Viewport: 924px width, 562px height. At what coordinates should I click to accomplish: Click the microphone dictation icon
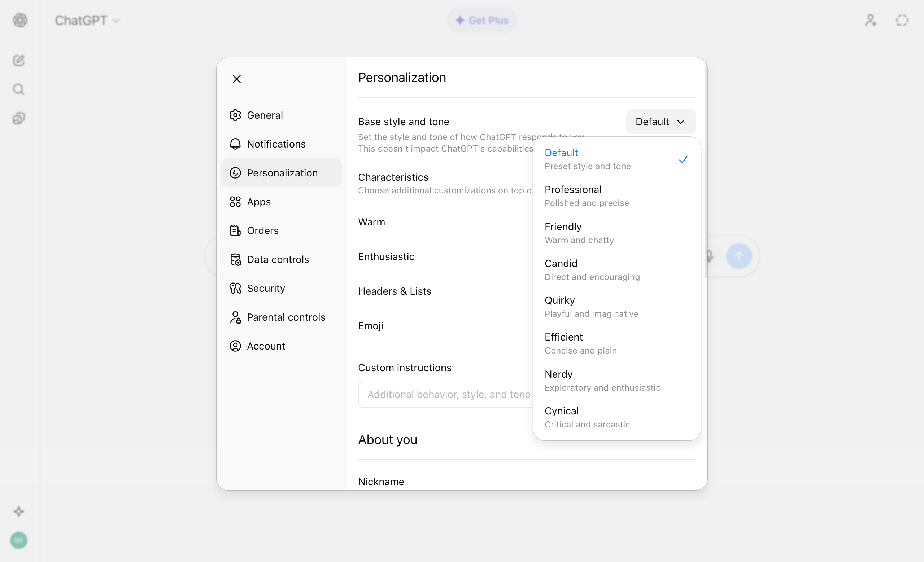(710, 256)
